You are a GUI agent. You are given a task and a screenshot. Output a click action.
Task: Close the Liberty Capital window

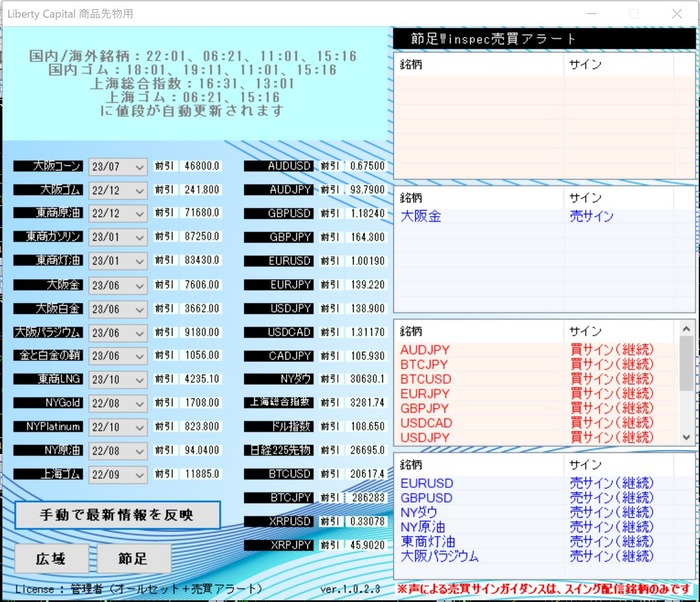coord(677,14)
